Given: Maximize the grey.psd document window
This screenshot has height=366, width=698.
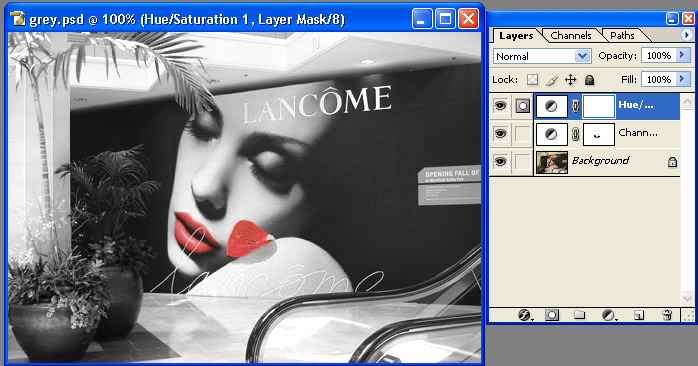Looking at the screenshot, I should [445, 19].
